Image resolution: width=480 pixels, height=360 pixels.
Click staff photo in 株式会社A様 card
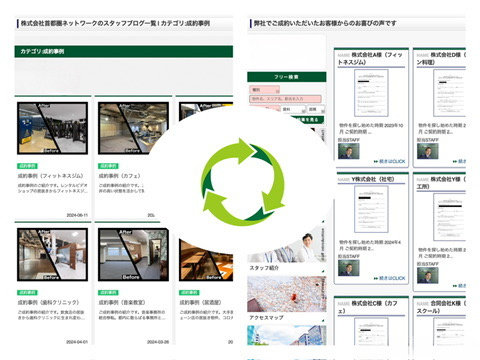[x=349, y=151]
